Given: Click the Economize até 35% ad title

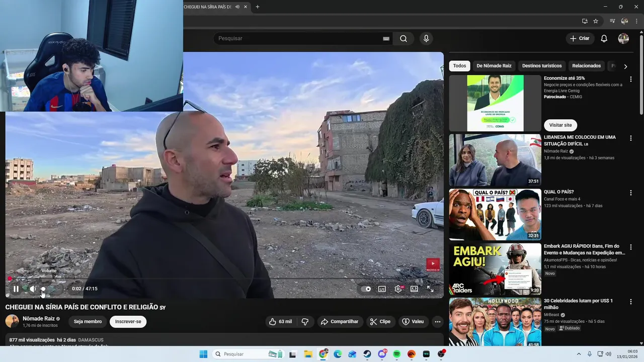Looking at the screenshot, I should [564, 78].
